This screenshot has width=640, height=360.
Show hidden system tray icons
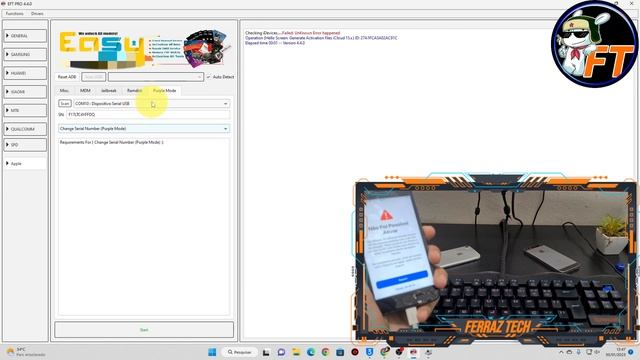point(561,352)
